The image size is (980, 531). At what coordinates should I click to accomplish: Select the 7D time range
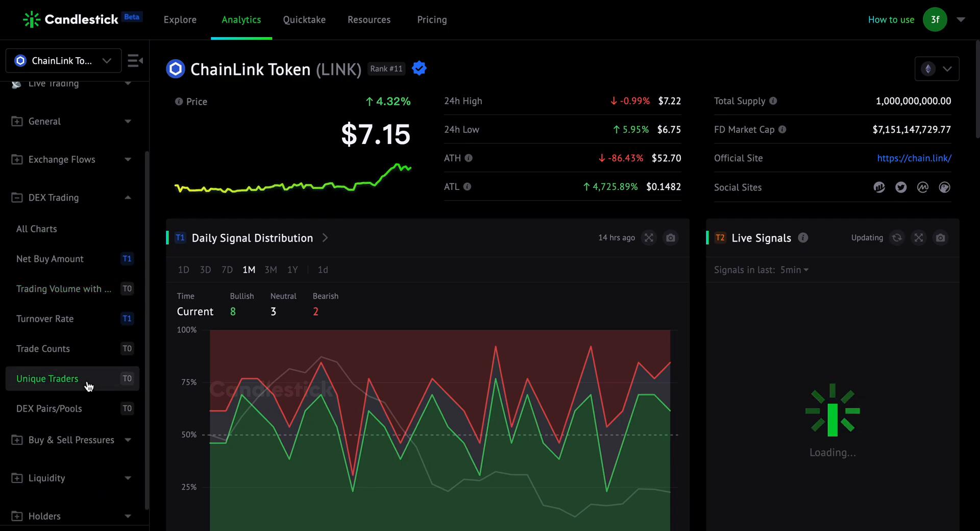(227, 270)
